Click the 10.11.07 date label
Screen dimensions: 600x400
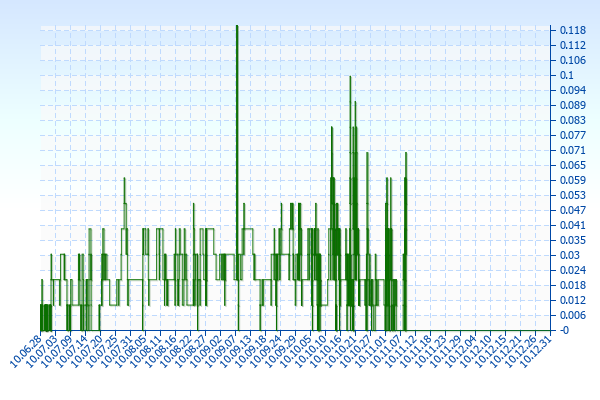click(x=386, y=351)
